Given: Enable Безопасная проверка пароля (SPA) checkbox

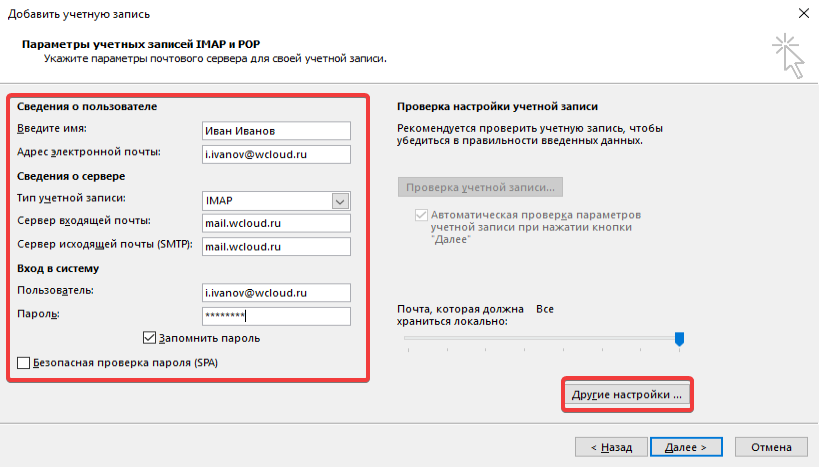Looking at the screenshot, I should tap(24, 363).
